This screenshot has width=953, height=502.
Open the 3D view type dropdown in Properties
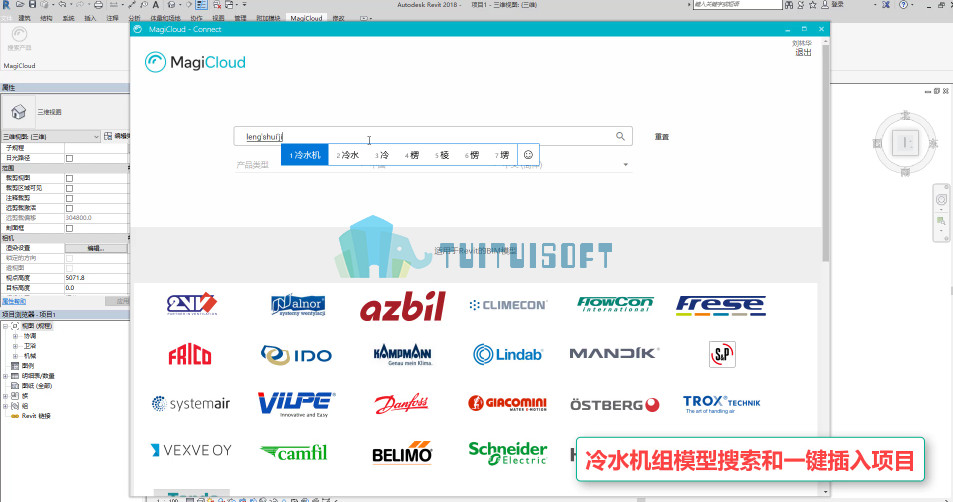pos(50,137)
